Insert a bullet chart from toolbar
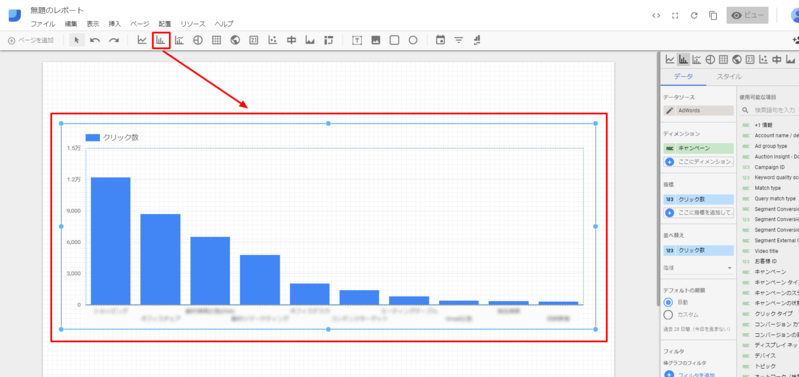This screenshot has height=377, width=799. (291, 40)
